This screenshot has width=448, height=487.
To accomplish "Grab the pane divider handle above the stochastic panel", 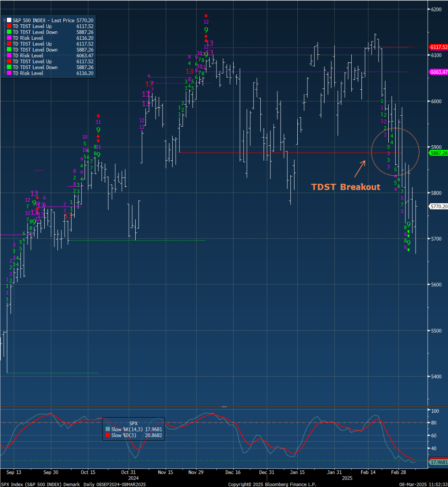I will (x=224, y=407).
